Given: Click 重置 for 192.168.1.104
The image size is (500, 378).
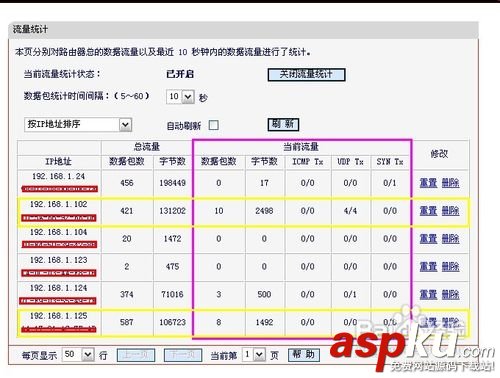Looking at the screenshot, I should point(428,239).
